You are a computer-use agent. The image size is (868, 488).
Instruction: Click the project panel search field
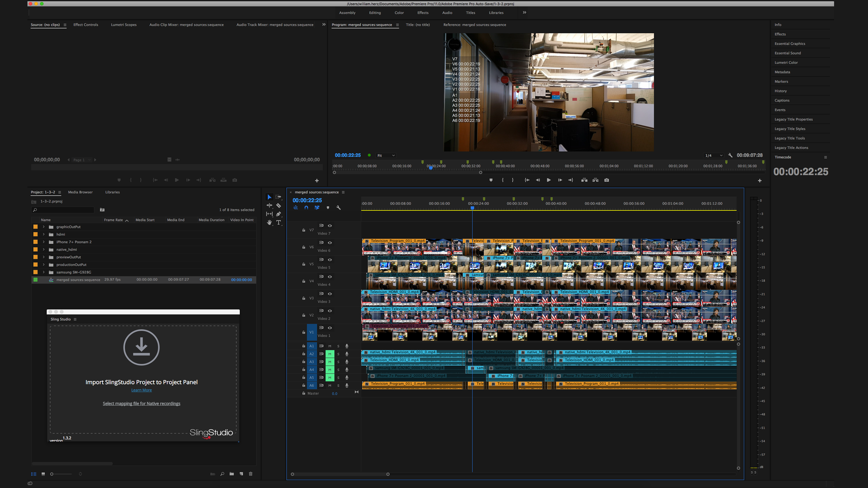[x=64, y=210]
